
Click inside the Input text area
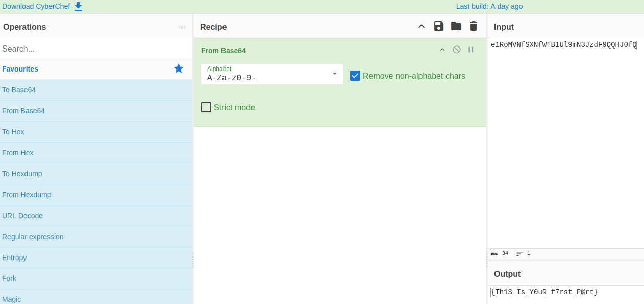(566, 143)
